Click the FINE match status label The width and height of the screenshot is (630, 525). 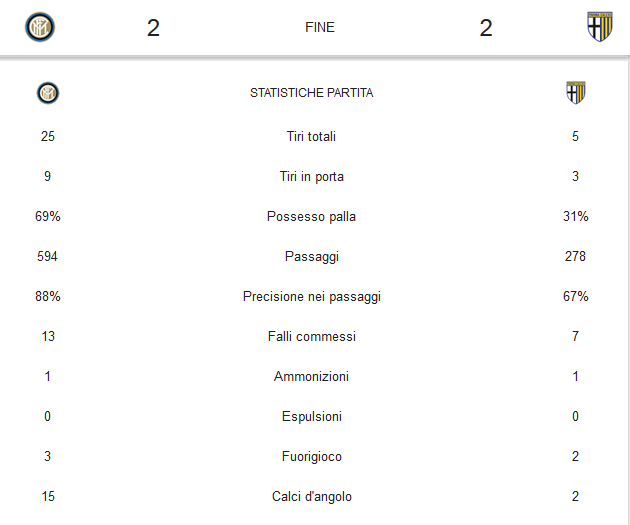(320, 27)
